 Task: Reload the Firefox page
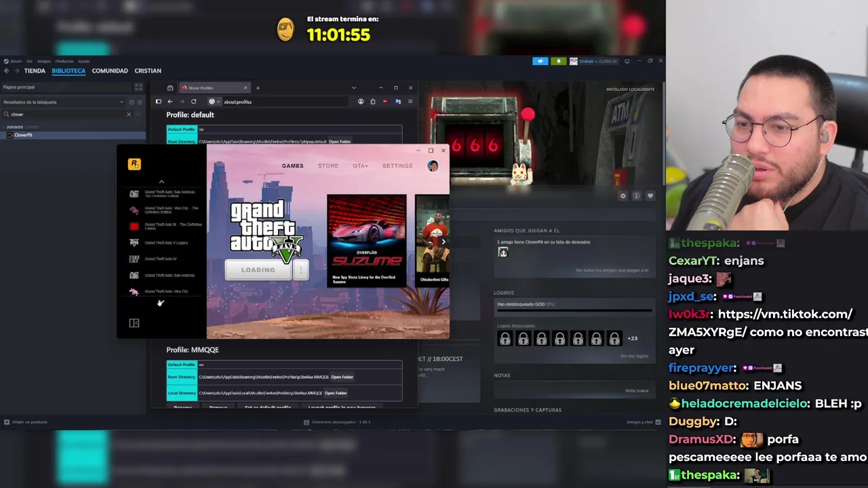pyautogui.click(x=193, y=102)
